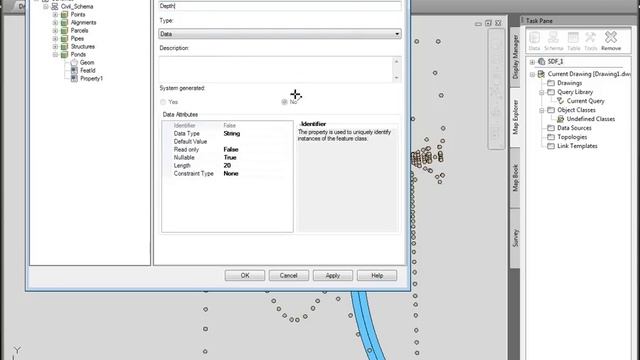Click the Points feature class icon
Viewport: 640px width, 360px height.
pyautogui.click(x=64, y=15)
